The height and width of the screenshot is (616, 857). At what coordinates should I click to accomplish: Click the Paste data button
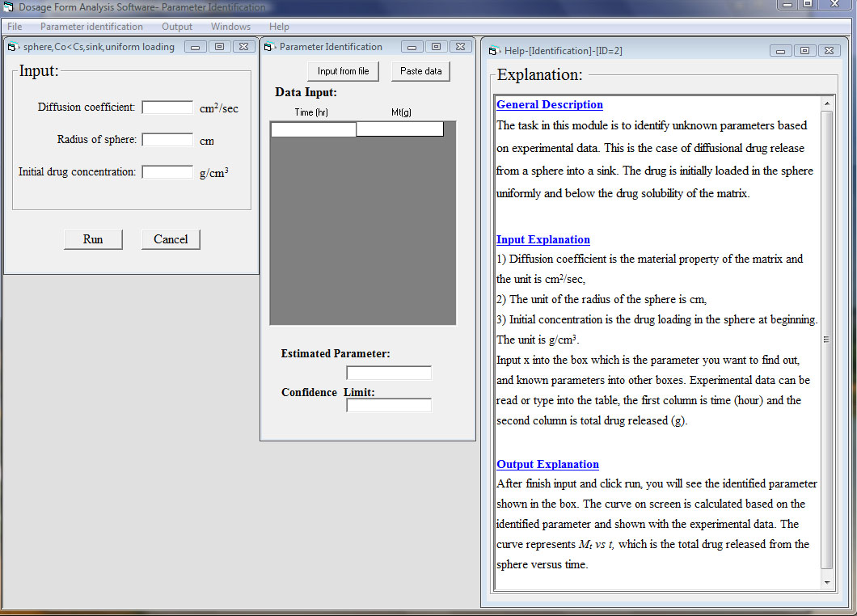point(420,71)
